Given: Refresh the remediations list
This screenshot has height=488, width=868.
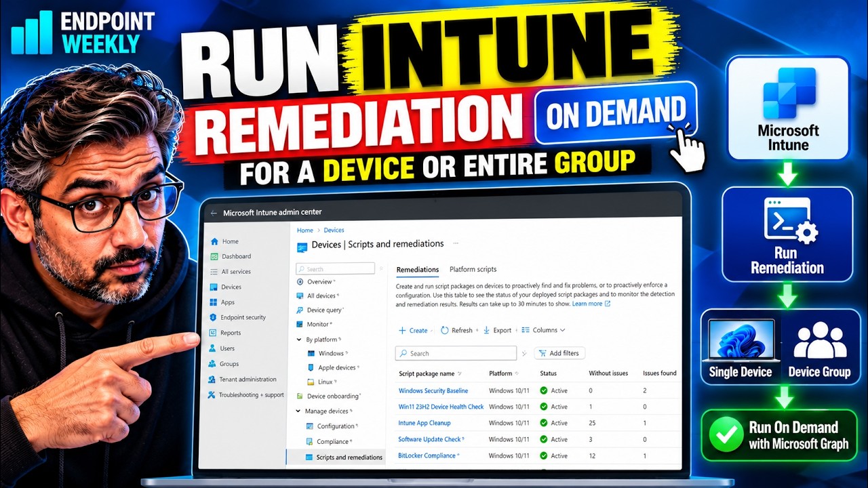Looking at the screenshot, I should (456, 331).
